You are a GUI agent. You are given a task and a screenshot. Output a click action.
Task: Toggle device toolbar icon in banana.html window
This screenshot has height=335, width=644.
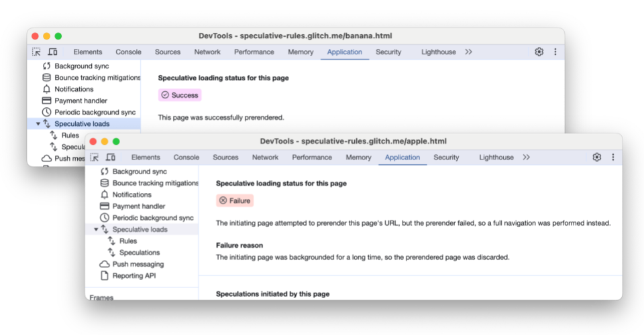point(52,52)
